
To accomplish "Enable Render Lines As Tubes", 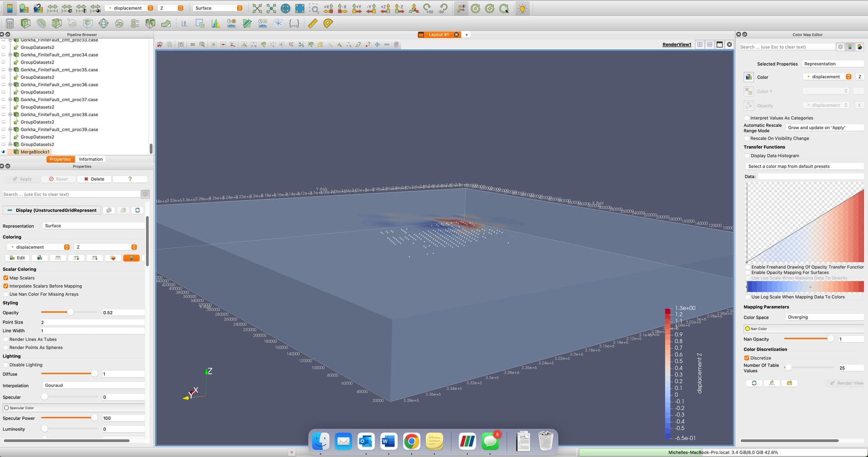I will (x=6, y=339).
